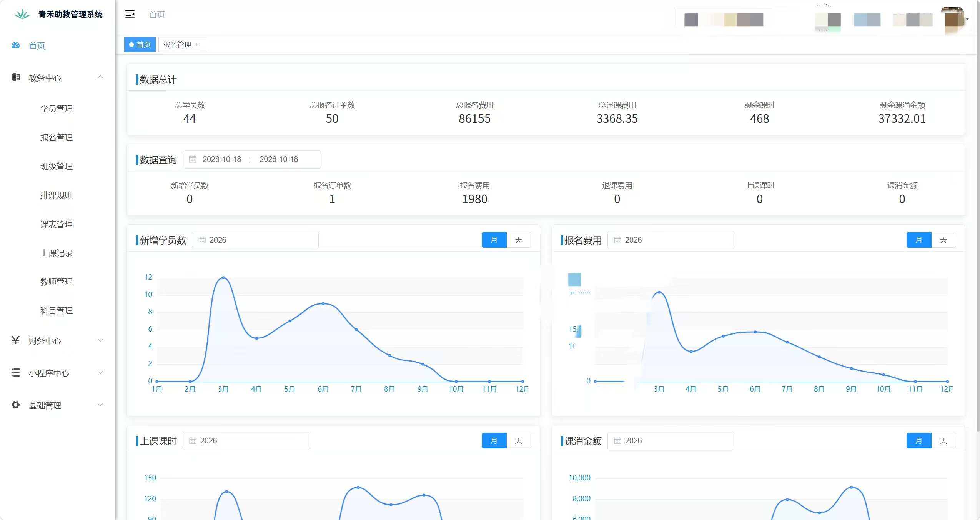Open 报名管理 in the sidebar
Image resolution: width=980 pixels, height=520 pixels.
57,137
